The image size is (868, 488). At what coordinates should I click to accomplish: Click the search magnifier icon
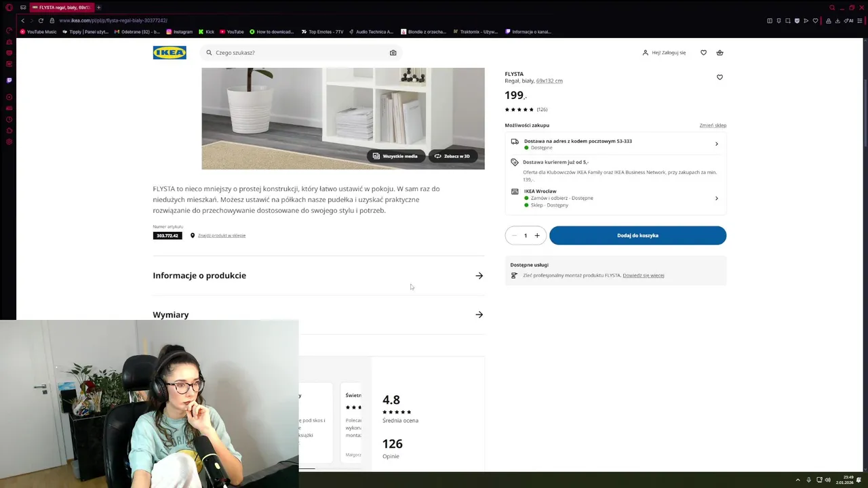tap(209, 53)
